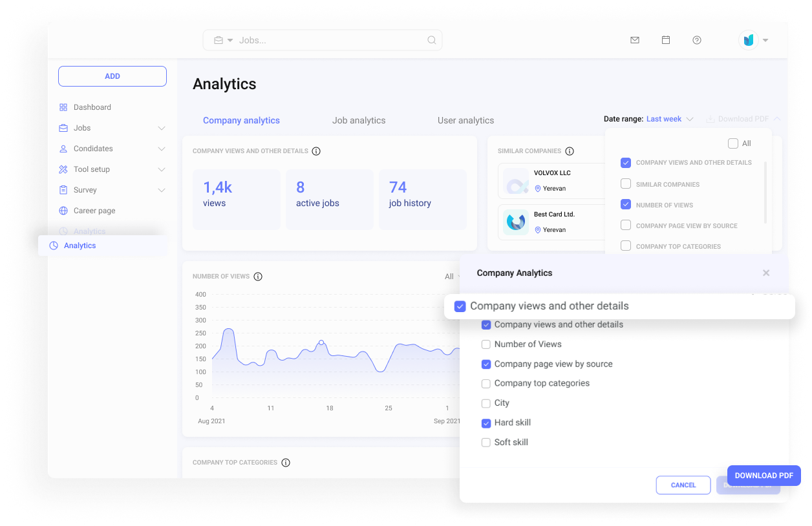Open the help question mark icon
This screenshot has height=526, width=812.
[x=696, y=40]
